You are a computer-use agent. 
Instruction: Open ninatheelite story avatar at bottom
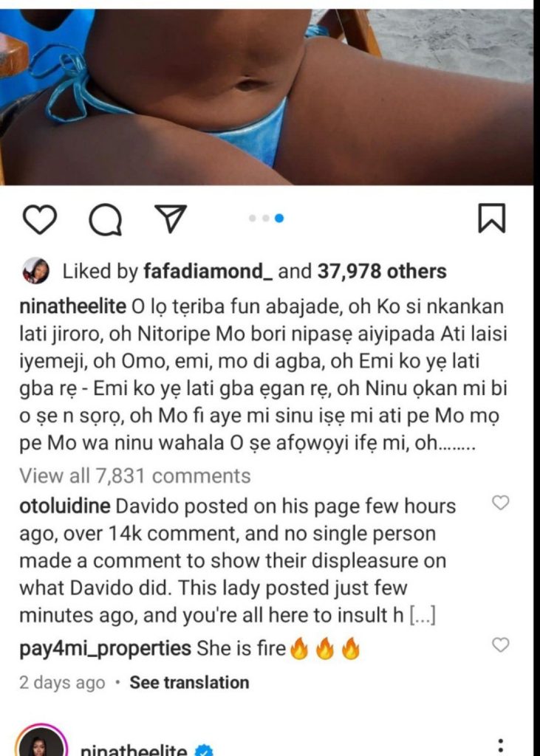pos(41,743)
